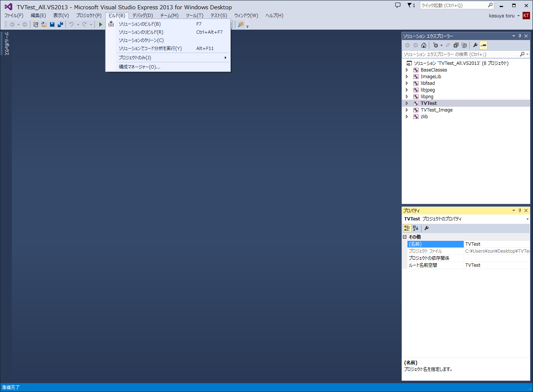Select the libpng project in Solution Explorer

[x=427, y=97]
